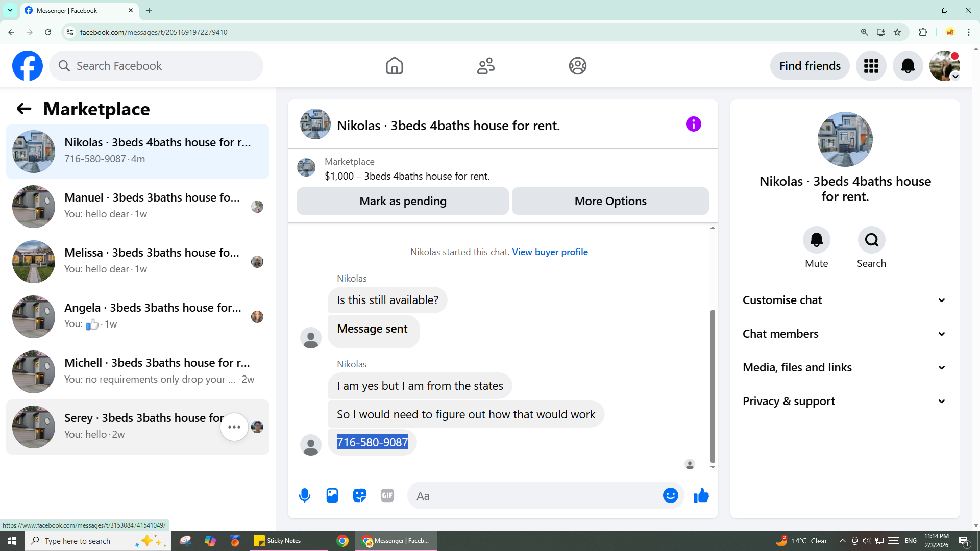The image size is (980, 551).
Task: Click the voice clip microphone icon
Action: (305, 495)
